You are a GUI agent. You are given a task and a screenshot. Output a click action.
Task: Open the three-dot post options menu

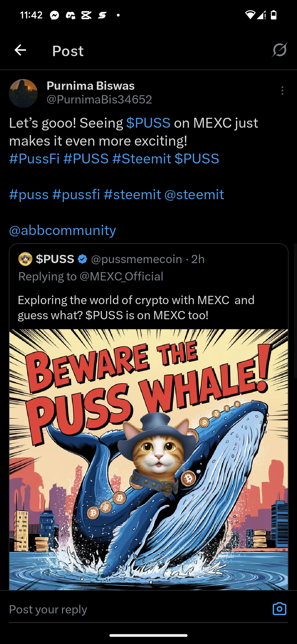(x=282, y=91)
